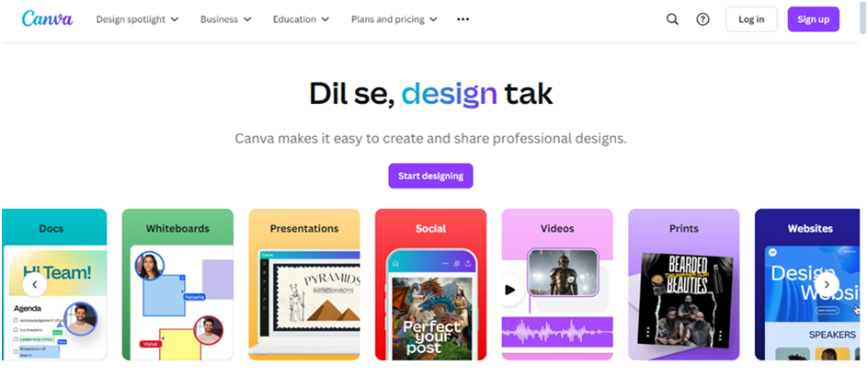This screenshot has height=377, width=868.
Task: Click the Start designing button
Action: click(430, 176)
